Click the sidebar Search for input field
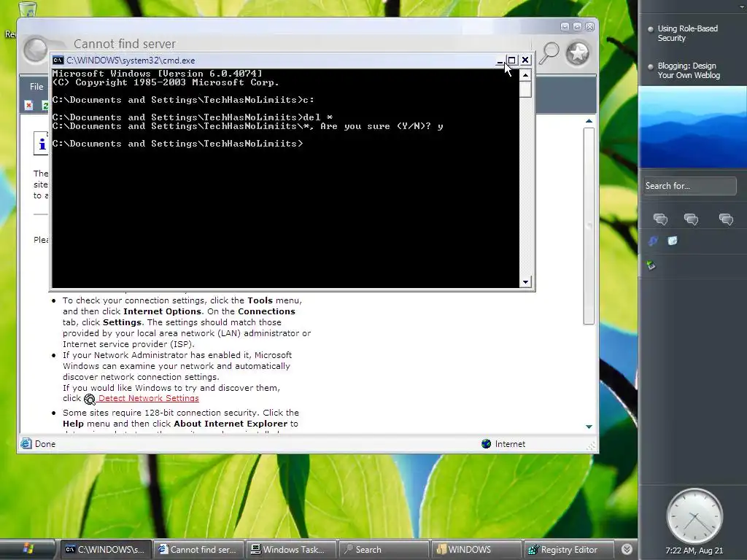747x560 pixels. tap(689, 186)
